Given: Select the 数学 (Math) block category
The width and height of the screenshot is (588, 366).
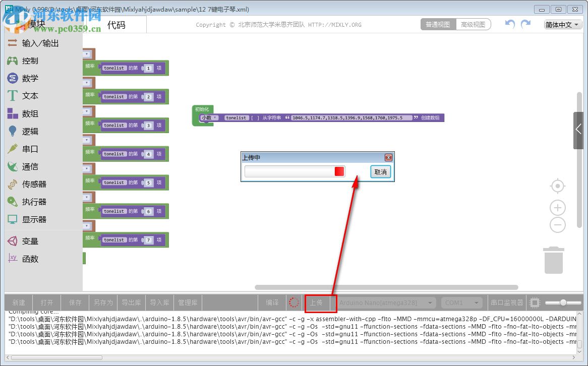Looking at the screenshot, I should coord(30,78).
